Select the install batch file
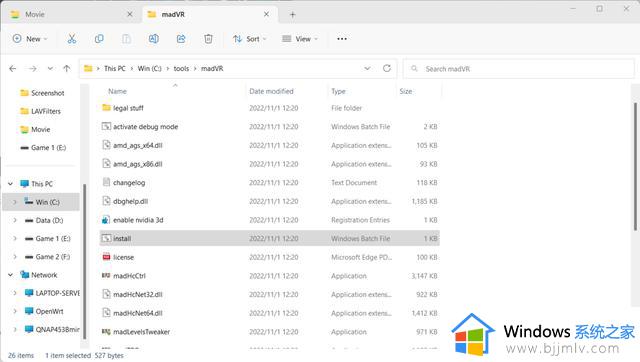Viewport: 640px width, 362px height. 269,238
